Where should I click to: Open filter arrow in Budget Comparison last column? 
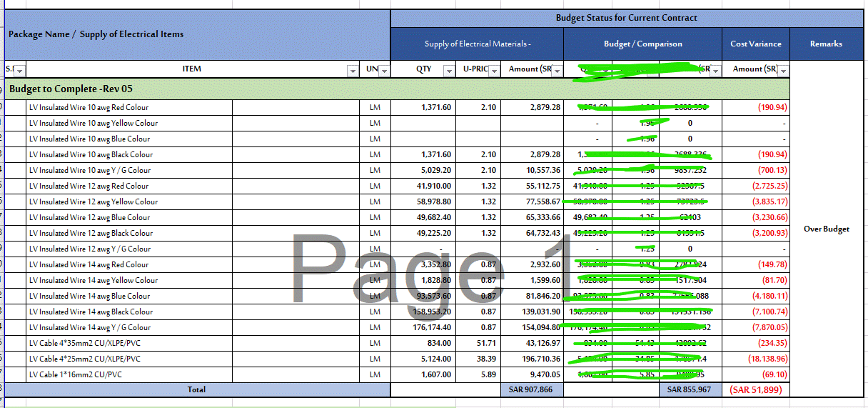click(x=716, y=70)
